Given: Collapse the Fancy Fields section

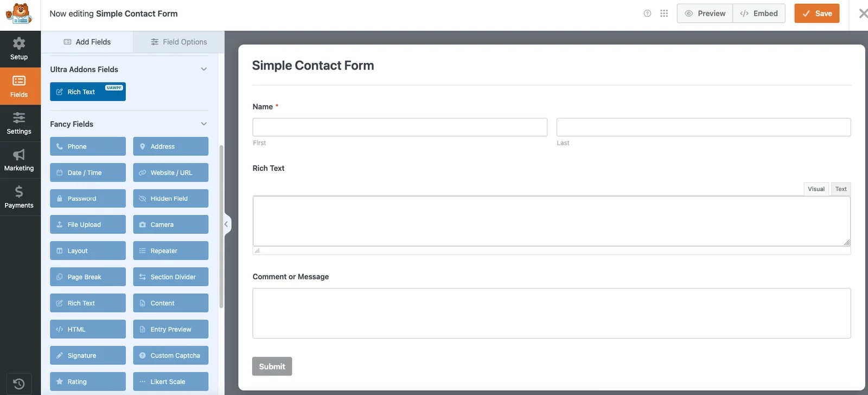Looking at the screenshot, I should coord(204,124).
